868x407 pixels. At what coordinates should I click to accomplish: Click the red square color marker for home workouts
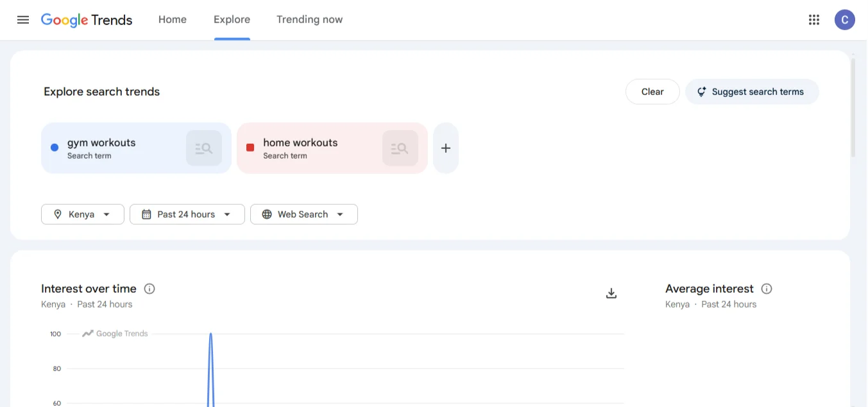[x=250, y=148]
